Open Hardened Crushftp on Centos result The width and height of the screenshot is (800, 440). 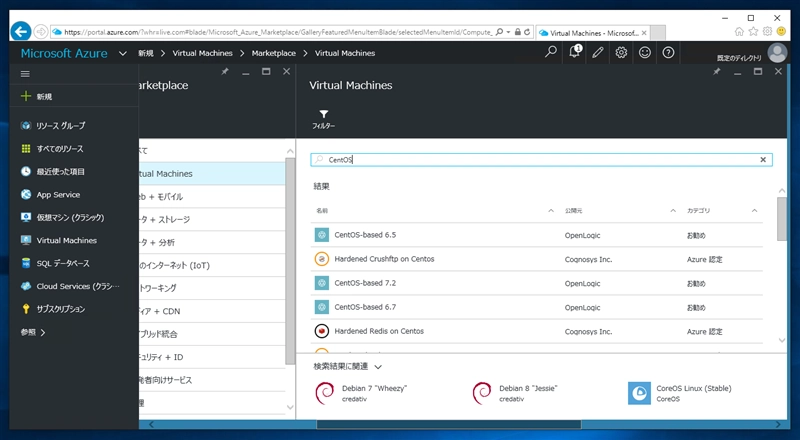537,259
